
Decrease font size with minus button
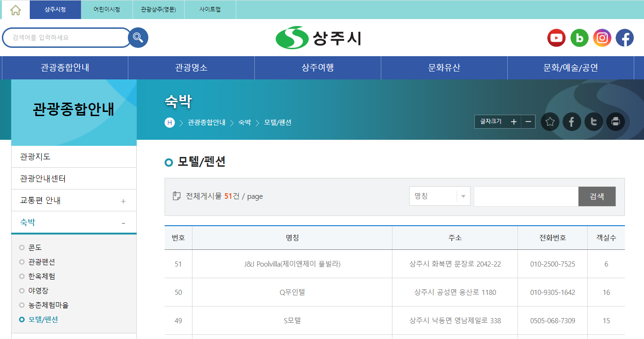point(528,122)
